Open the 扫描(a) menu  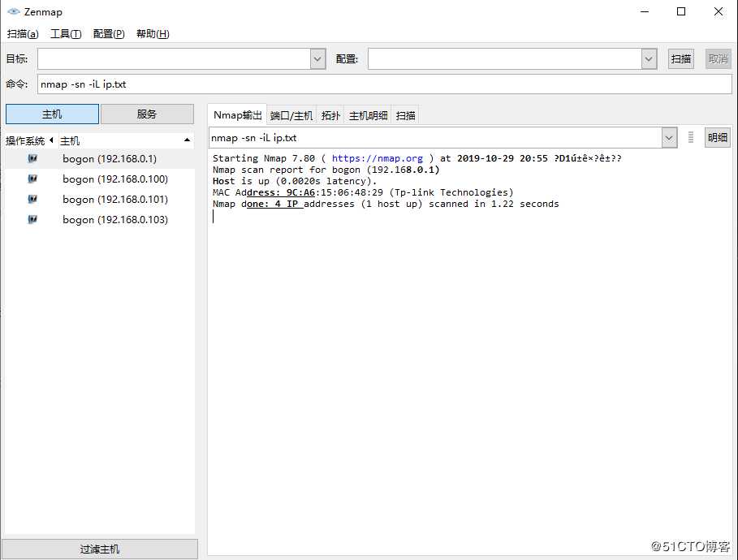[x=23, y=34]
